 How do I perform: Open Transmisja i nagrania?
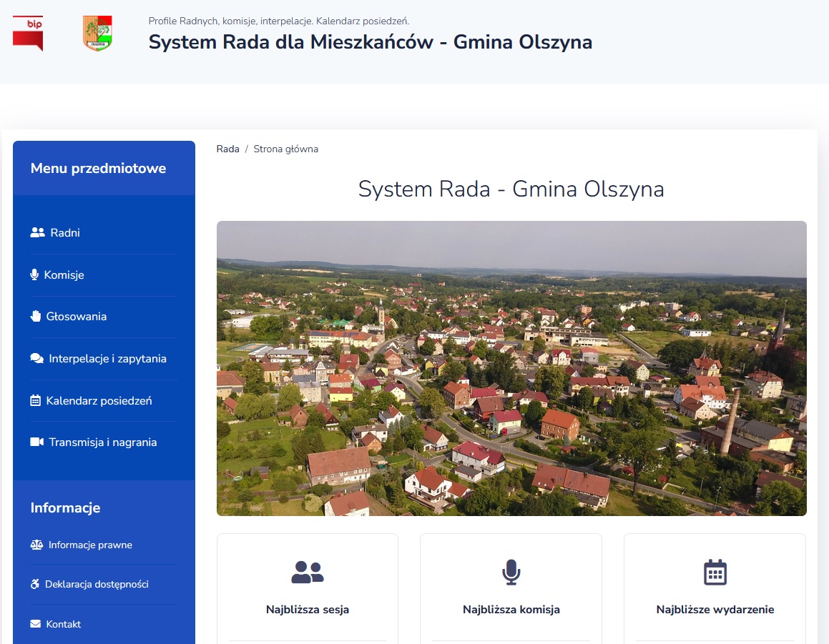pos(103,442)
